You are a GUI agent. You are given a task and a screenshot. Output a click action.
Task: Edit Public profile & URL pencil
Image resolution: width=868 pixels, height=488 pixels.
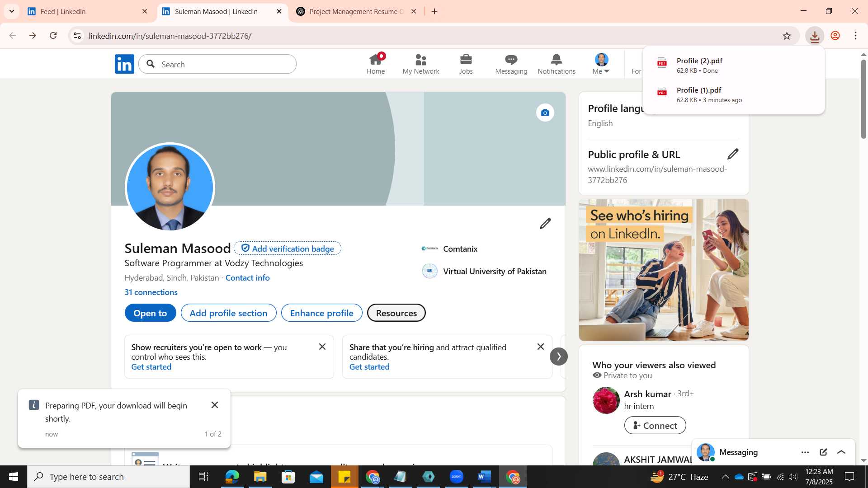click(733, 154)
